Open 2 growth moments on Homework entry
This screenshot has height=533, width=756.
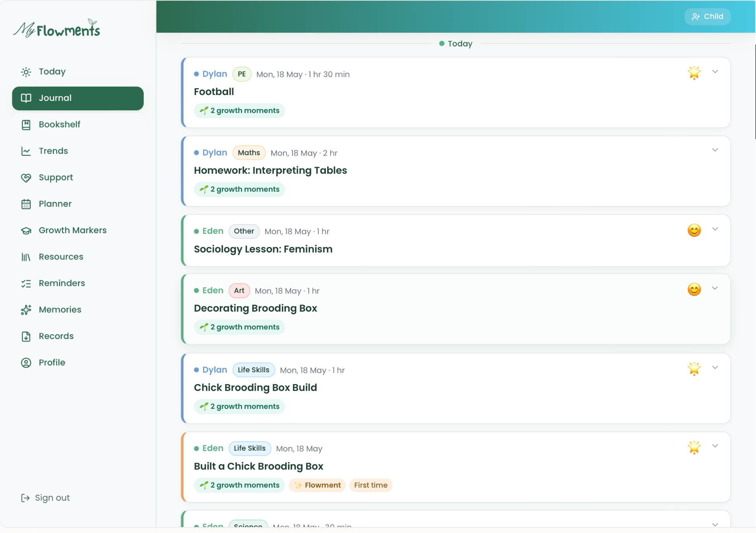[x=239, y=189]
